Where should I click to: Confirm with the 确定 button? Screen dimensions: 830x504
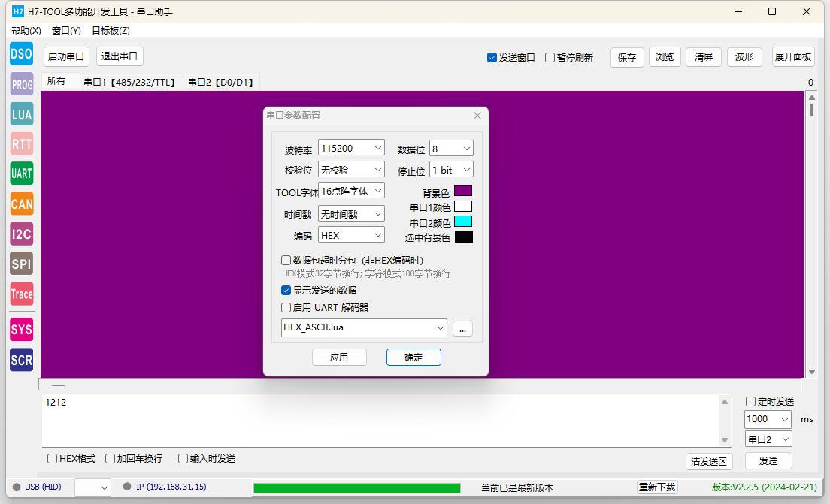[413, 357]
